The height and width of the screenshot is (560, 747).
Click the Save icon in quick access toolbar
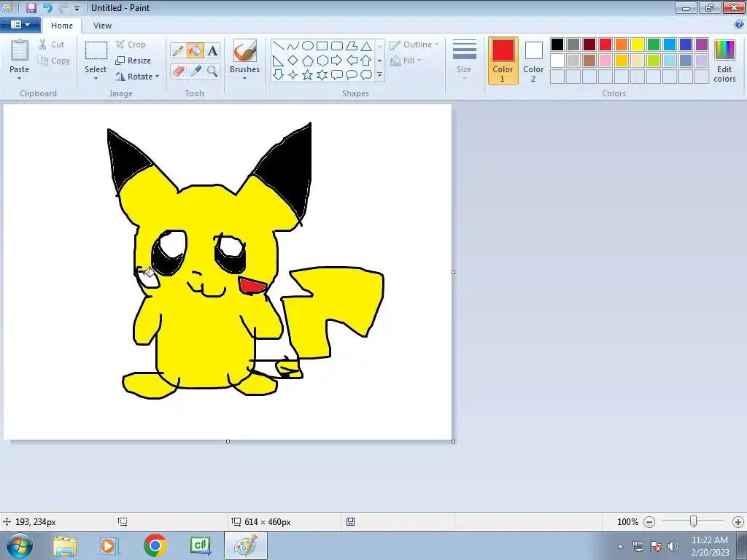31,7
